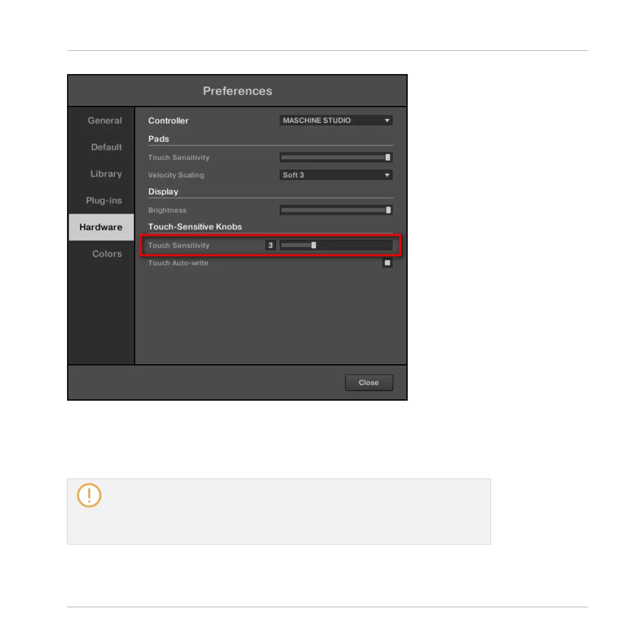Select the Plug-ins tab

(x=103, y=201)
